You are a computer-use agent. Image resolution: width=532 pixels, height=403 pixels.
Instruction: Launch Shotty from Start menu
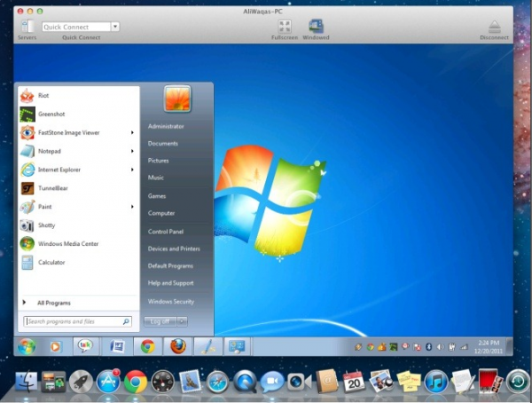coord(76,225)
